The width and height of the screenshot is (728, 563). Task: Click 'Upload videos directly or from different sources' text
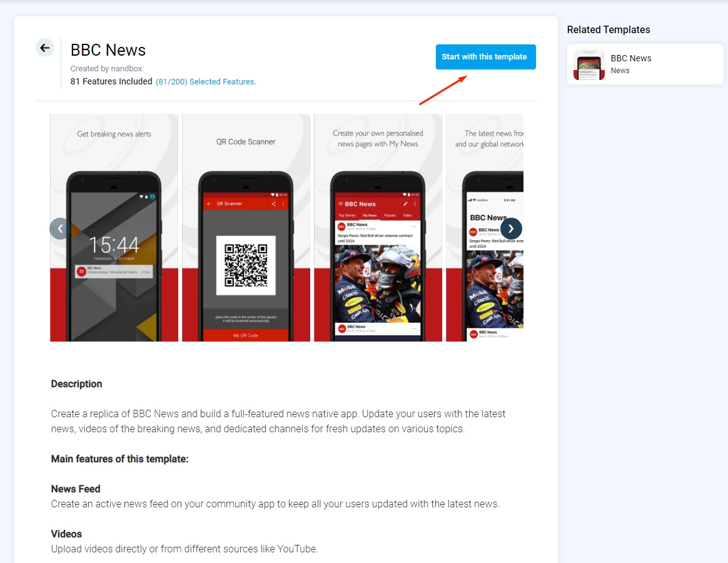coord(185,549)
